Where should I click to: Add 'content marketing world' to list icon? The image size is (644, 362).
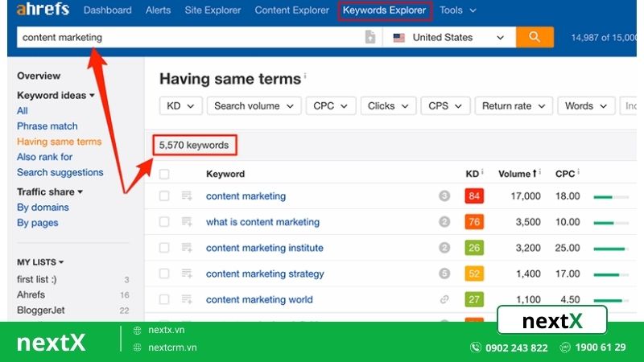tap(187, 299)
